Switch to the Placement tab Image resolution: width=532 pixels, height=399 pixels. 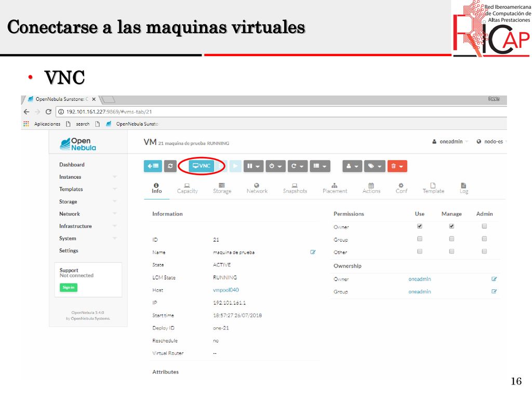tap(335, 188)
